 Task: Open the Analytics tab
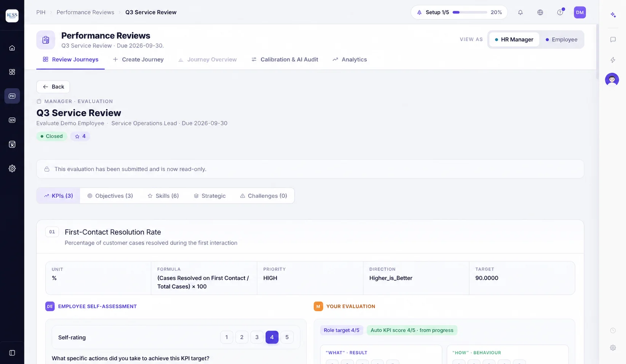(x=350, y=59)
